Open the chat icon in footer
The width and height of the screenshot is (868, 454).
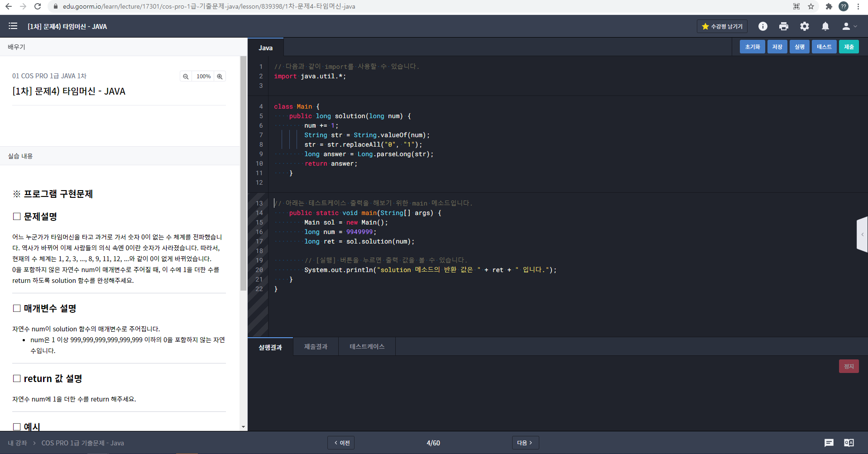coord(829,443)
